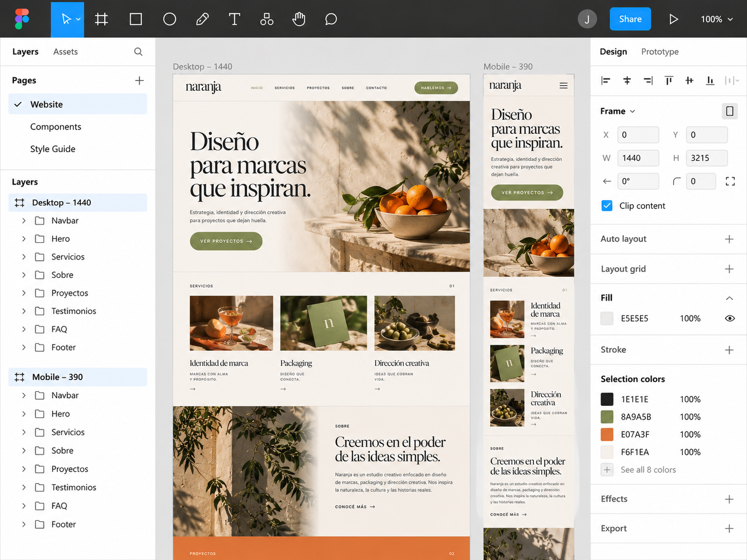Collapse the Fill section chevron
The width and height of the screenshot is (747, 560).
pyautogui.click(x=729, y=298)
